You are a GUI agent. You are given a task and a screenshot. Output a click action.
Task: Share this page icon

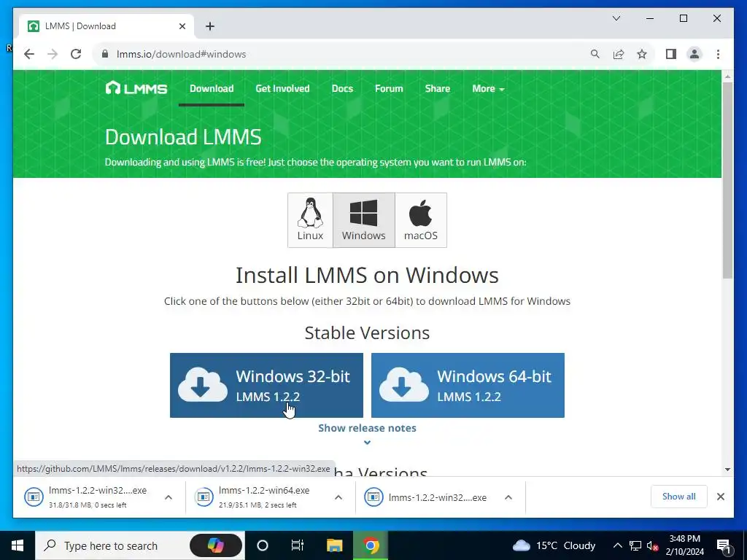click(x=619, y=54)
